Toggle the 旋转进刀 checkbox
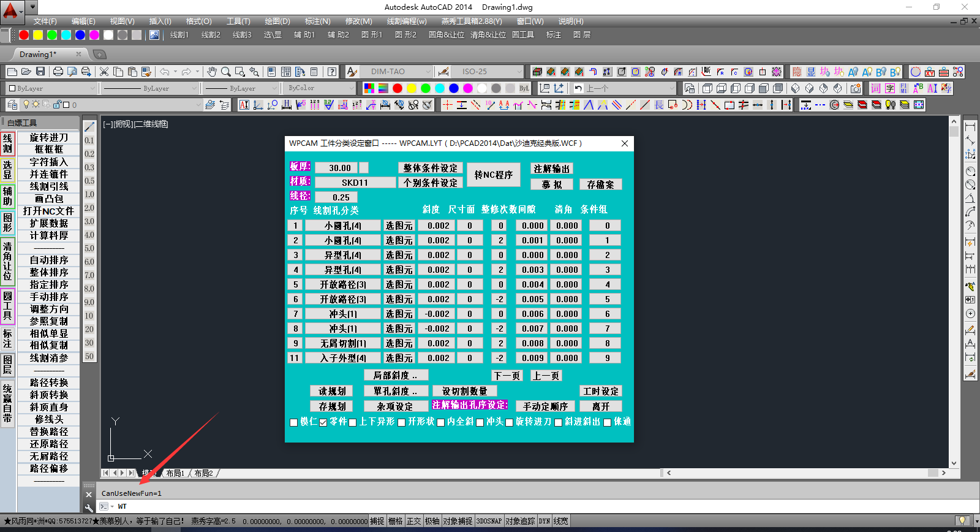980x532 pixels. [x=509, y=422]
